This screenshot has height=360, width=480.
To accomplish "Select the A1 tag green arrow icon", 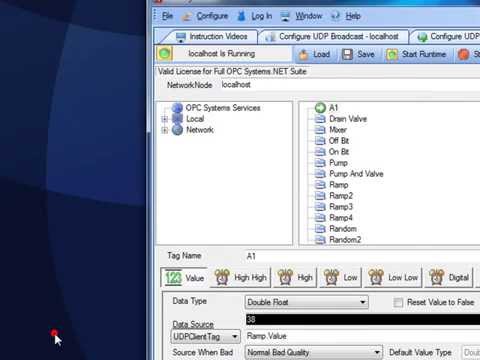I will pos(320,108).
